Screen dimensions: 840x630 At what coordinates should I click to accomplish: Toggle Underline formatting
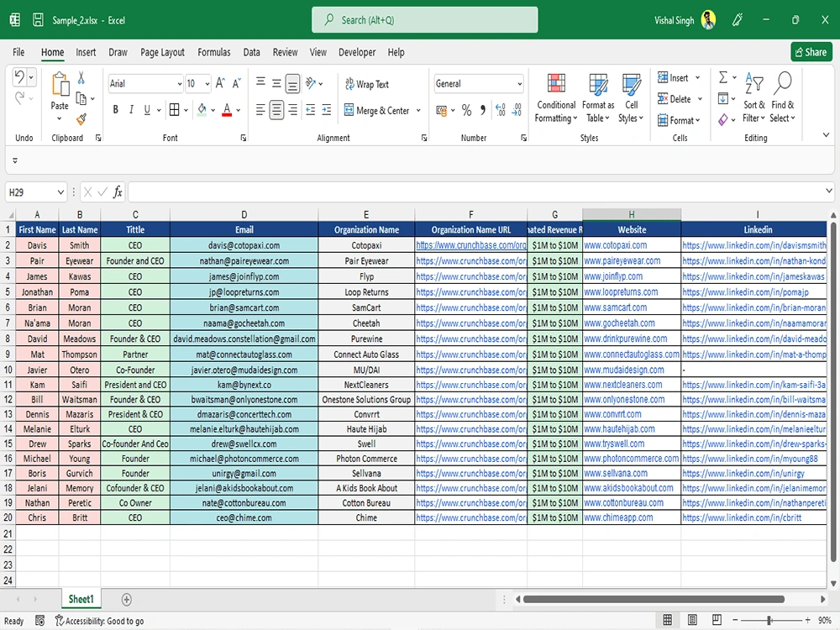(x=147, y=110)
